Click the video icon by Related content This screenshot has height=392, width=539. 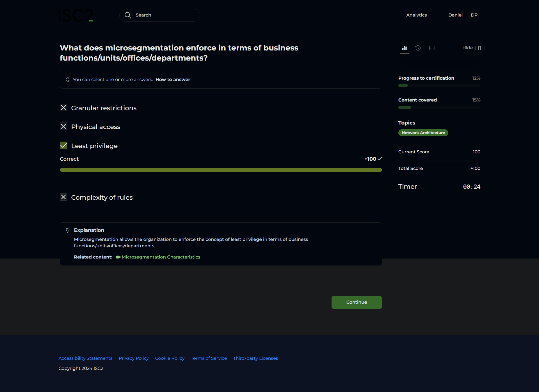click(118, 257)
